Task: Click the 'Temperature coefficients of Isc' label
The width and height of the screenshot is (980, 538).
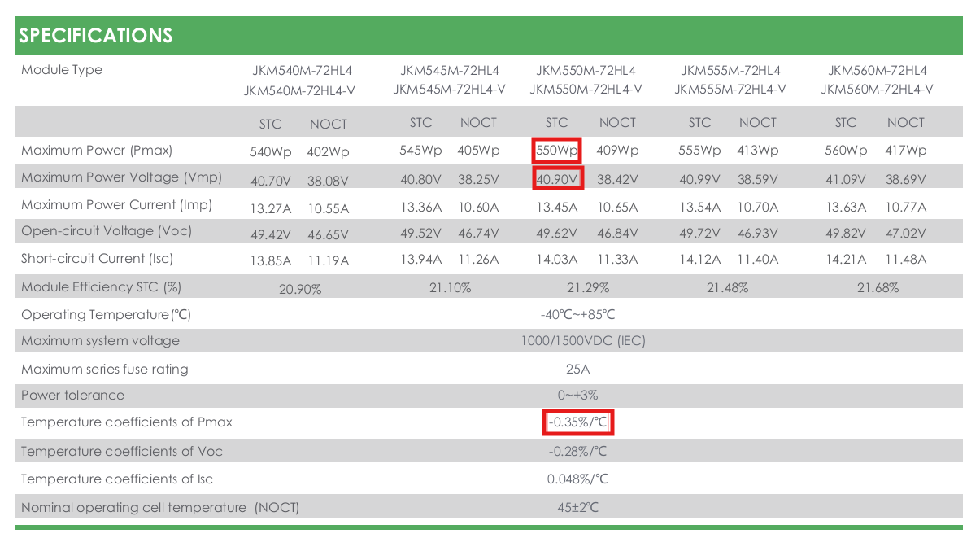Action: click(x=117, y=479)
